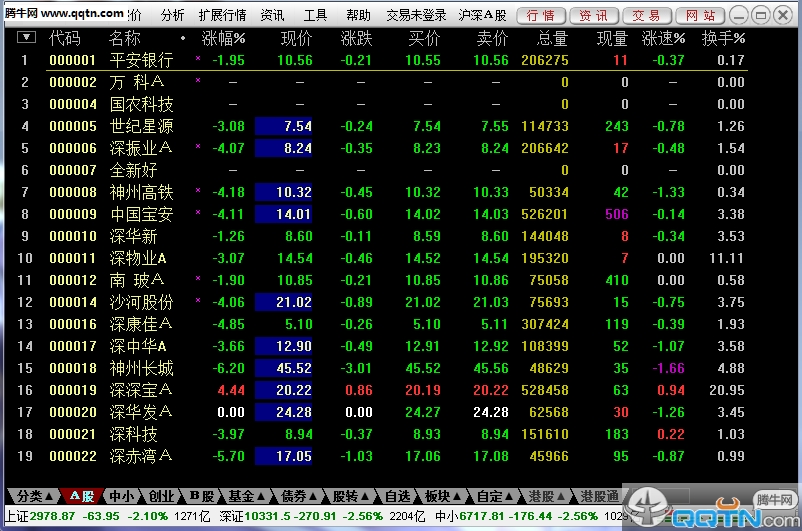The image size is (802, 531).
Task: Click the 中小 index value 6717.81
Action: 482,516
